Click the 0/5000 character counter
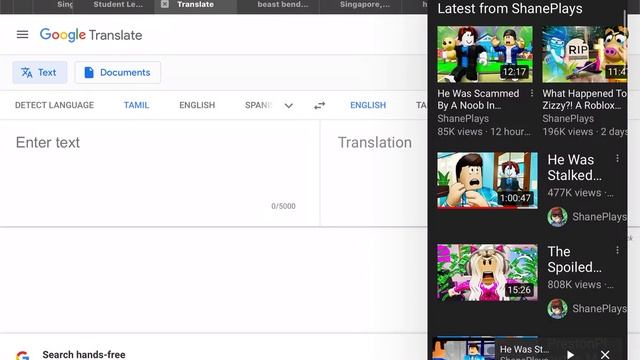This screenshot has width=640, height=360. pyautogui.click(x=283, y=206)
